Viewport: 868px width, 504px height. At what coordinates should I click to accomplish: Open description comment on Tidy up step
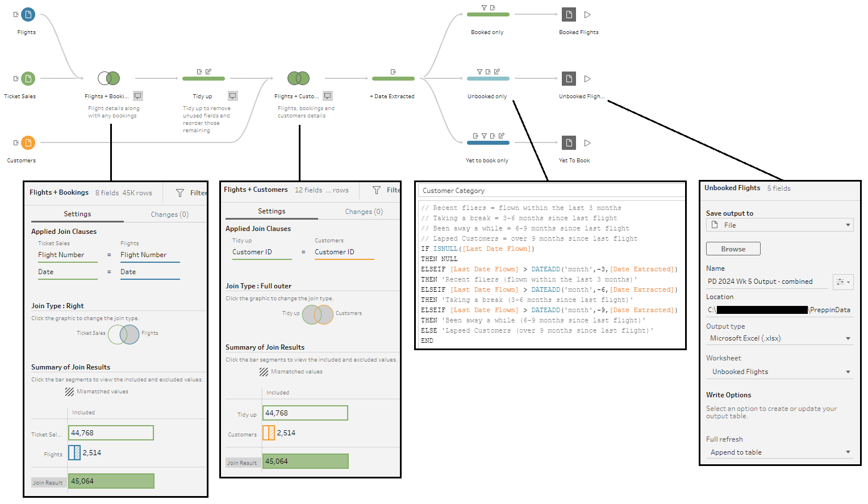pyautogui.click(x=233, y=96)
